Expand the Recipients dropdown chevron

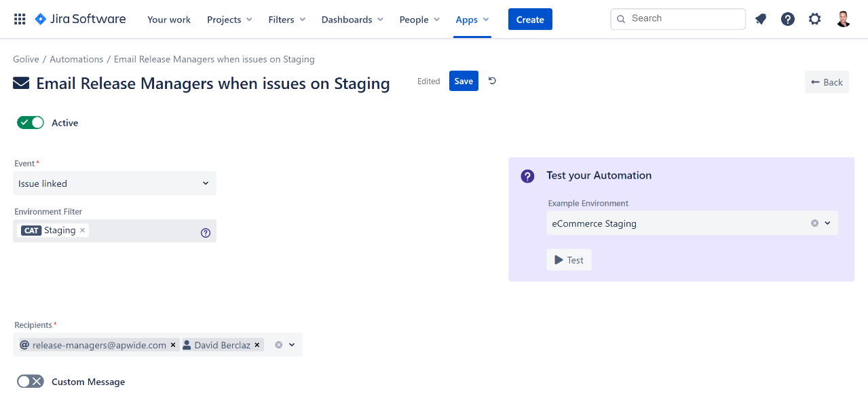pos(292,345)
